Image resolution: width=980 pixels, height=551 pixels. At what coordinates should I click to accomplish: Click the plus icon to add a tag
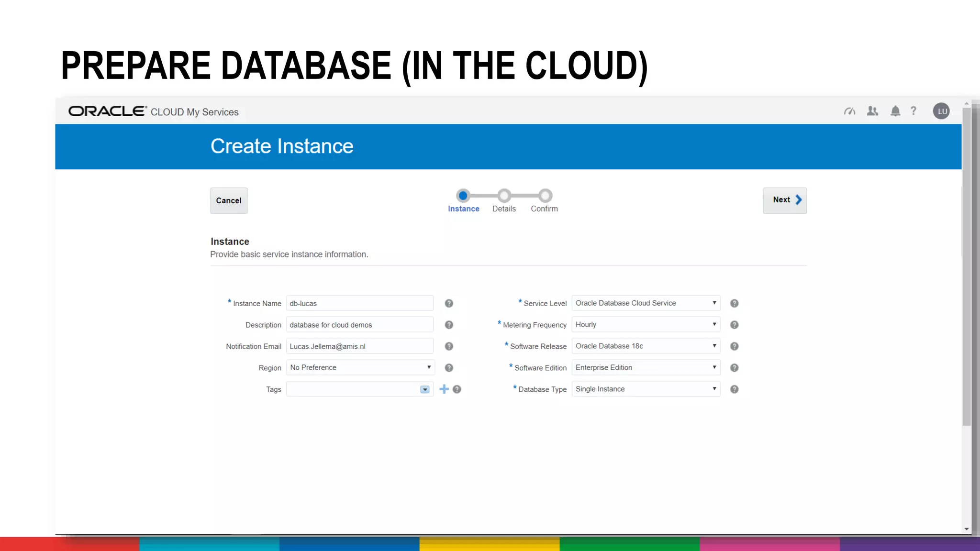click(444, 389)
